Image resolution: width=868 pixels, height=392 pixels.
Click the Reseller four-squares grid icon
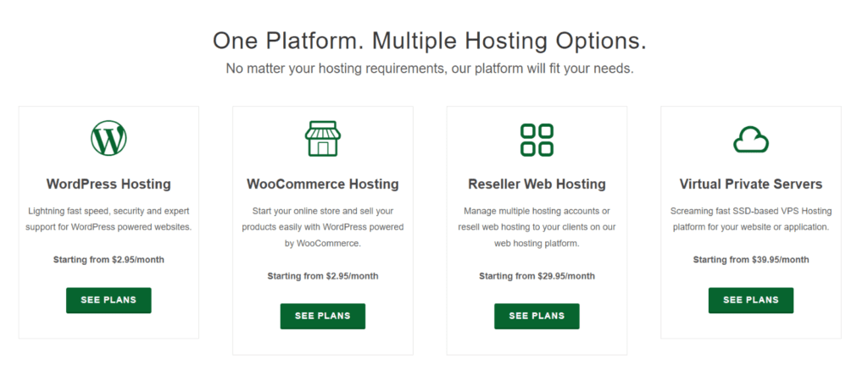point(537,140)
